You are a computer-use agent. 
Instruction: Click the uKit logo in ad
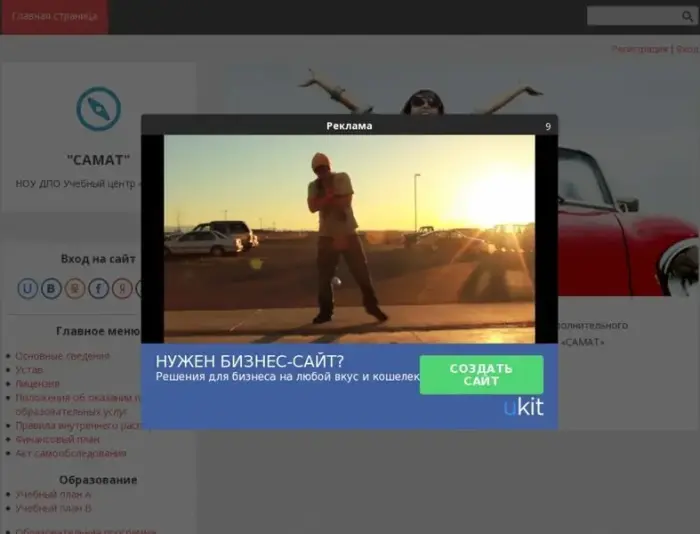524,407
